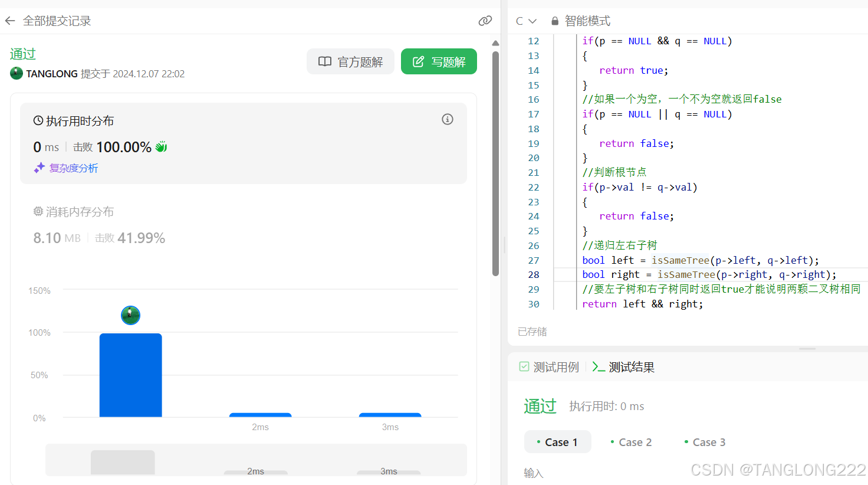Click the 通过 accepted status text at top left

pyautogui.click(x=23, y=54)
